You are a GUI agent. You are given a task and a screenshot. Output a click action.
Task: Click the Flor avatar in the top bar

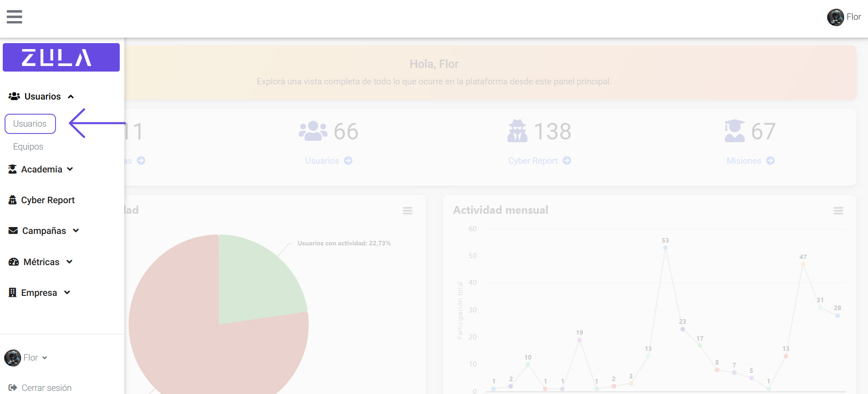point(835,17)
